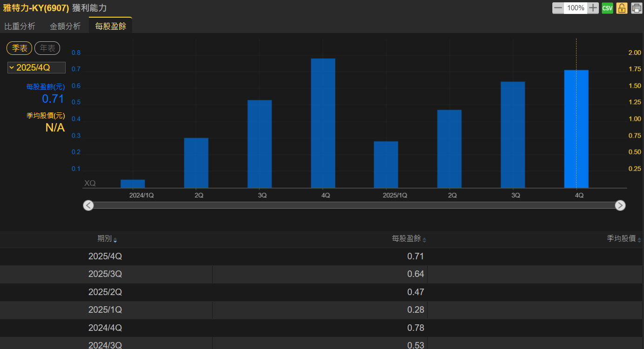Switch to 比重分析 tab
This screenshot has width=644, height=349.
(x=20, y=26)
